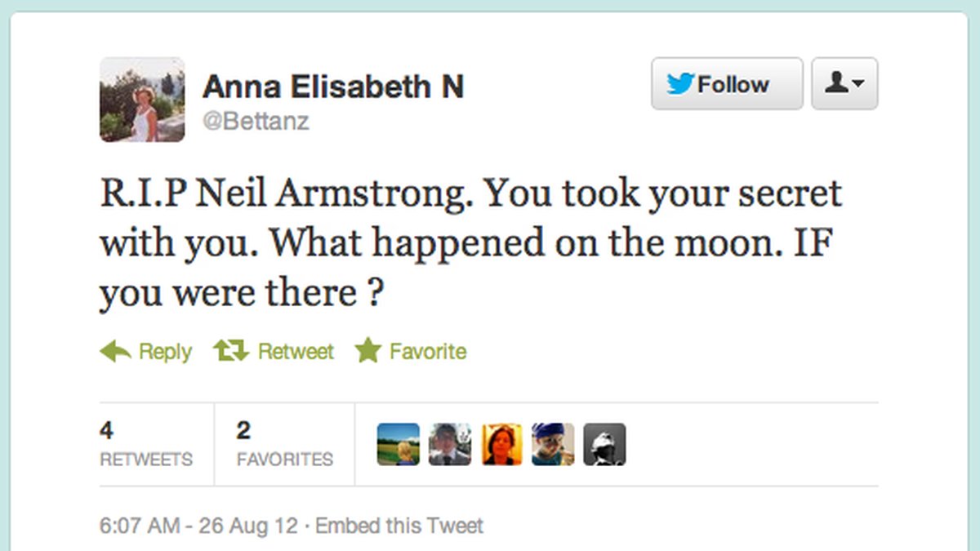
Task: Click the Favorite text label
Action: click(428, 352)
